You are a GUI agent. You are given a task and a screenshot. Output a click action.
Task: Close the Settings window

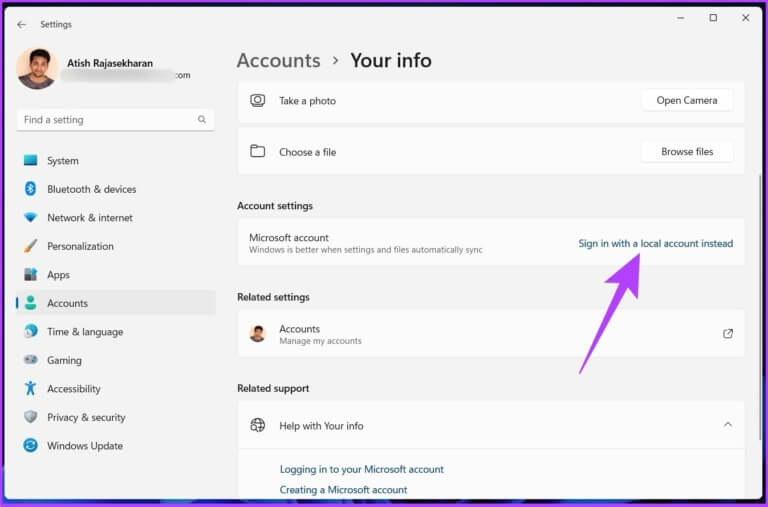(x=745, y=18)
